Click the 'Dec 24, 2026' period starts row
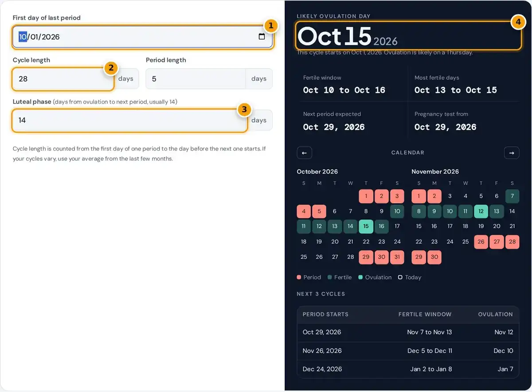The image size is (532, 392). [408, 369]
